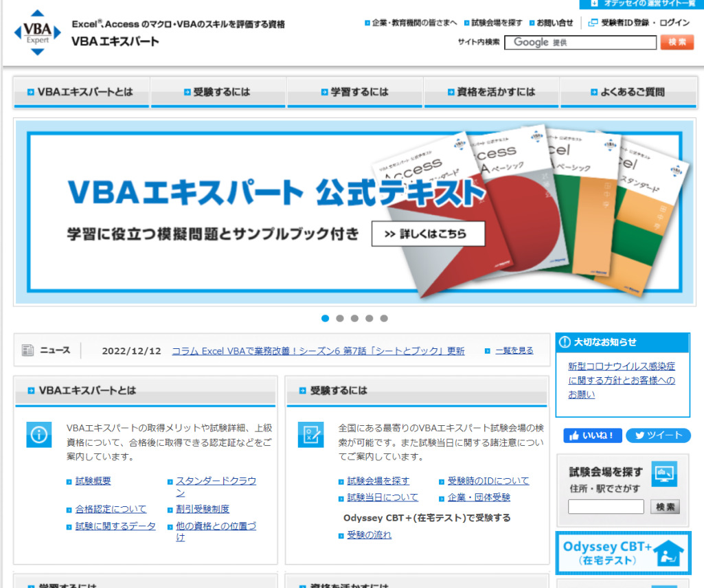
Task: Click the VBAエキスパート site title text
Action: tap(115, 41)
